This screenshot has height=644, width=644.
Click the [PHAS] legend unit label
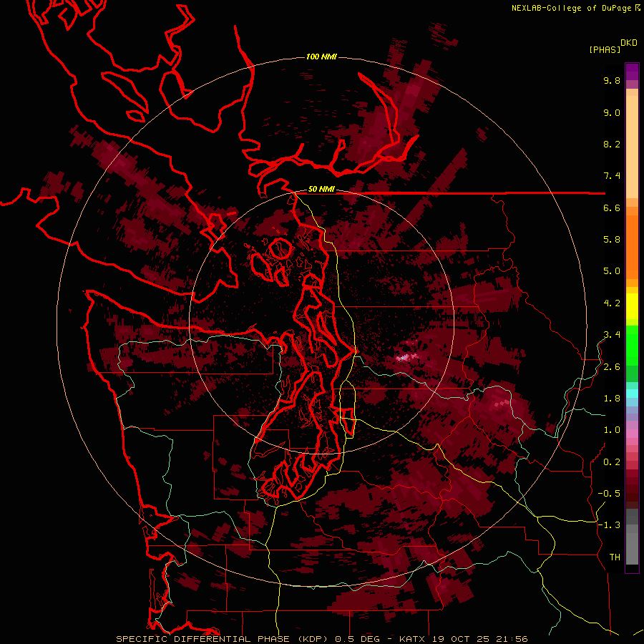605,49
